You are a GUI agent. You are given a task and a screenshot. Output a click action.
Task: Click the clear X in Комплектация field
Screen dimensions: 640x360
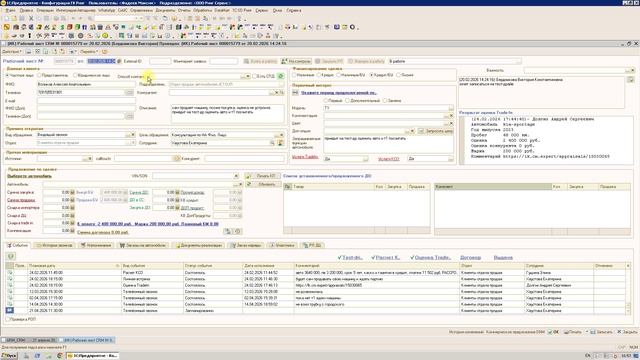(x=451, y=116)
